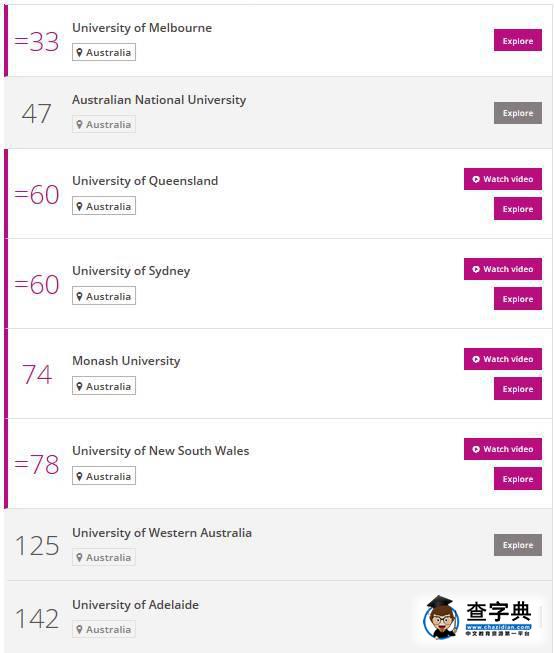Click Explore button for University of Melbourne
This screenshot has width=554, height=653.
(518, 40)
